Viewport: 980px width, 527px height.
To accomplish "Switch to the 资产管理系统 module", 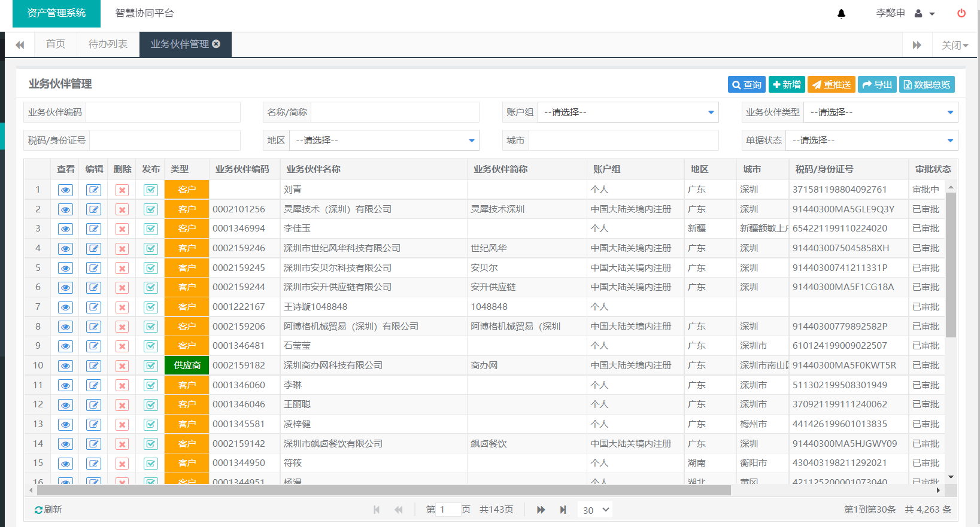I will coord(56,13).
